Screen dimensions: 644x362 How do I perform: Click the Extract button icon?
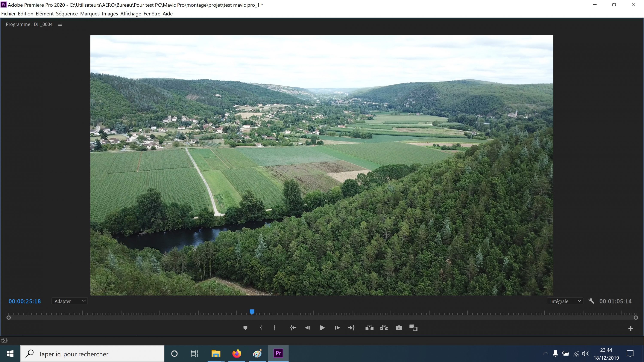coord(384,328)
